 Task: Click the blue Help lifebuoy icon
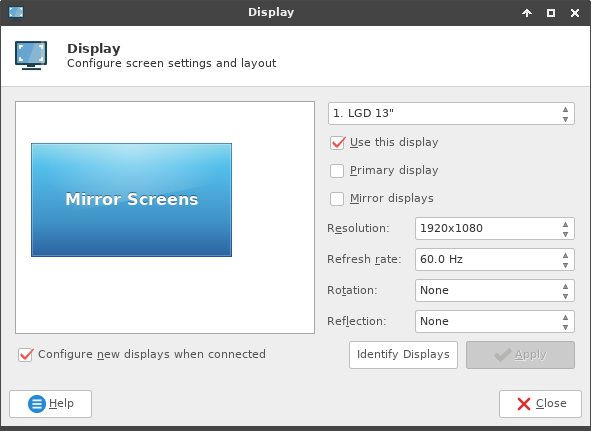tap(37, 404)
